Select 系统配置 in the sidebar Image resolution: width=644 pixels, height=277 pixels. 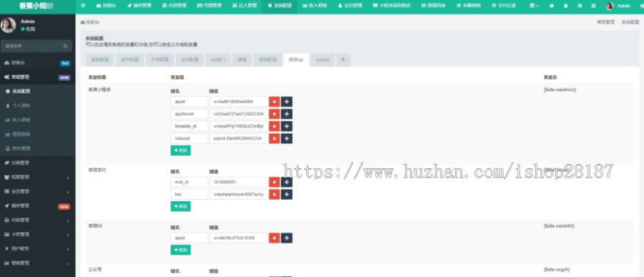[37, 91]
